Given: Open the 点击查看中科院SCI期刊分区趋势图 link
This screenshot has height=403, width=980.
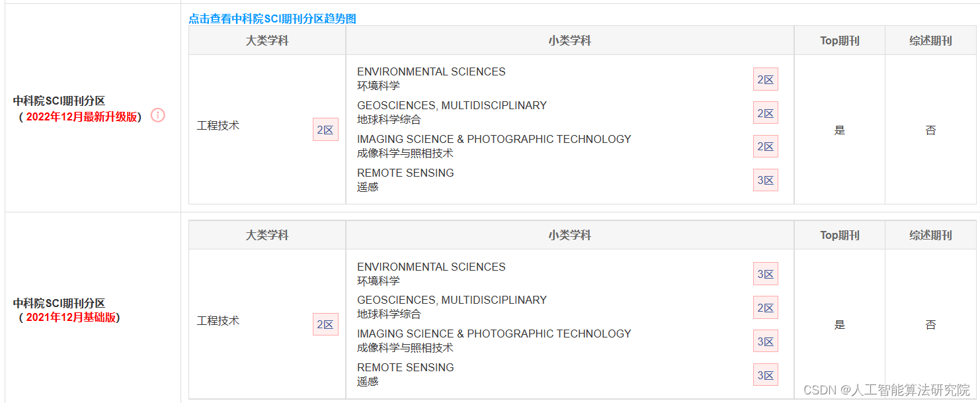Looking at the screenshot, I should coord(272,19).
